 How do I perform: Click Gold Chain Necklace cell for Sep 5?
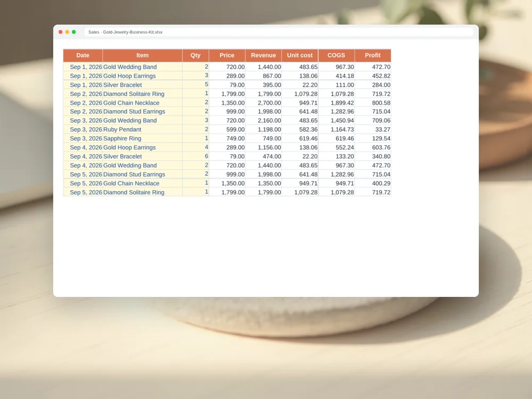(143, 183)
